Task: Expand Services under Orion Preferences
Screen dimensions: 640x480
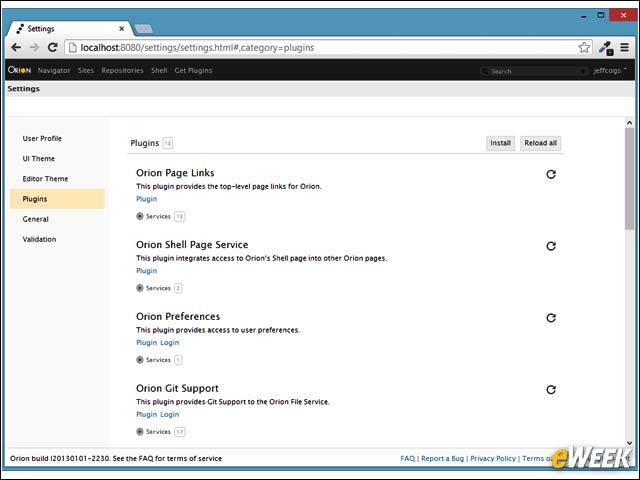Action: coord(140,360)
